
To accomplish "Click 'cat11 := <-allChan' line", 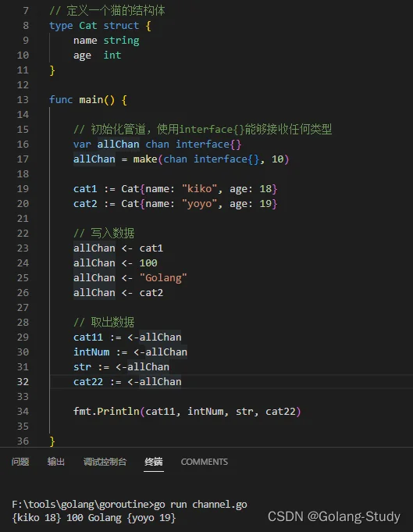I will (x=127, y=337).
